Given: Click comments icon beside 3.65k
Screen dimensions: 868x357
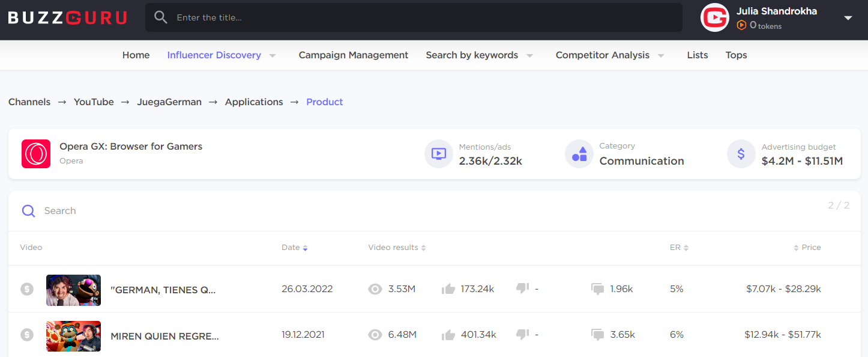Looking at the screenshot, I should [598, 335].
